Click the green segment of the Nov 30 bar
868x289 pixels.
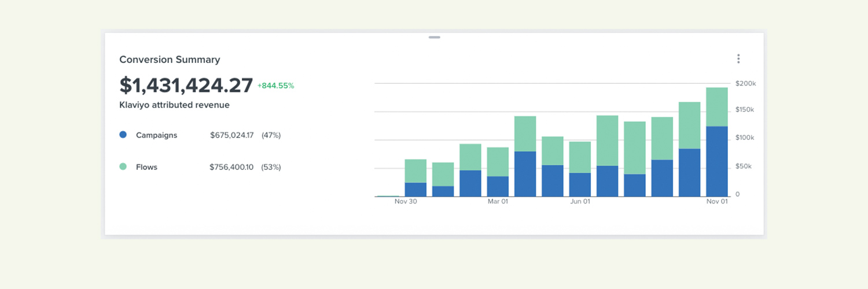coord(415,171)
